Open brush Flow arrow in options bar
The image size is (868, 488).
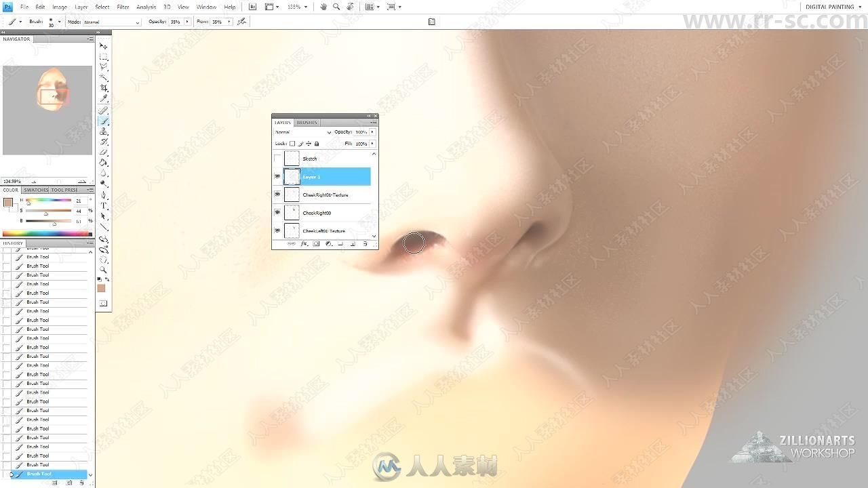pos(229,22)
